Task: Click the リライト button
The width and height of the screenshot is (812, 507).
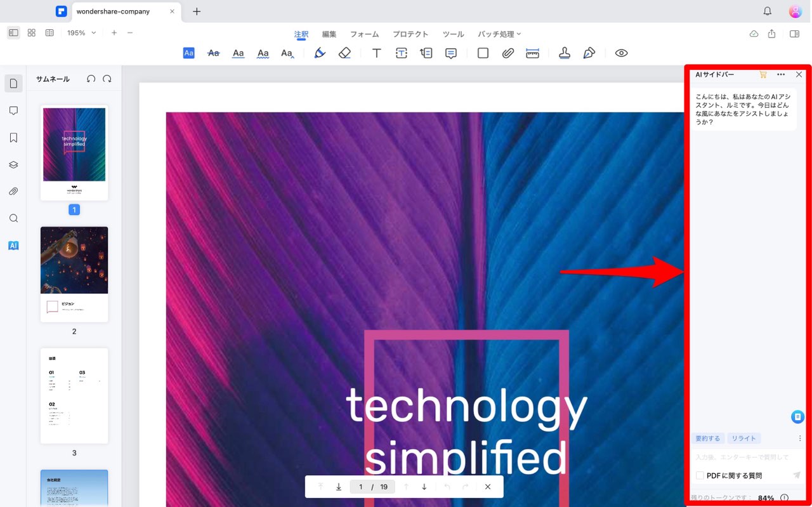Action: pos(744,438)
